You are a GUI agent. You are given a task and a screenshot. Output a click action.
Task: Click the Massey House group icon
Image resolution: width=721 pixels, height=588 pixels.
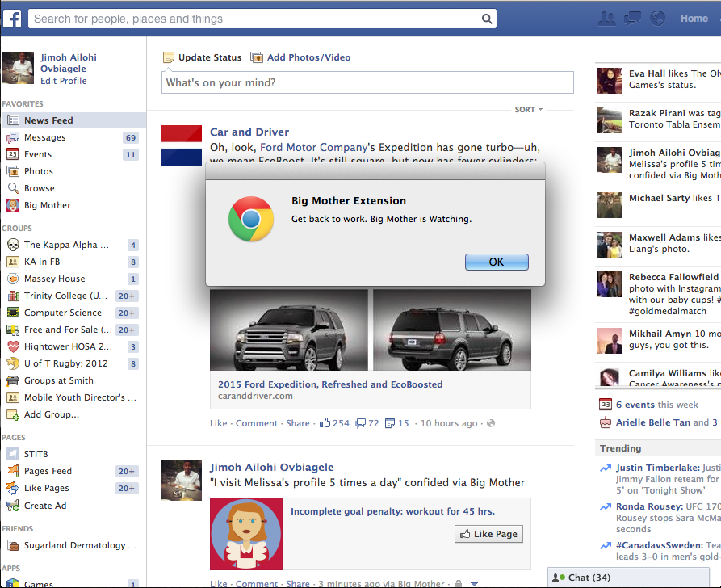click(x=14, y=279)
